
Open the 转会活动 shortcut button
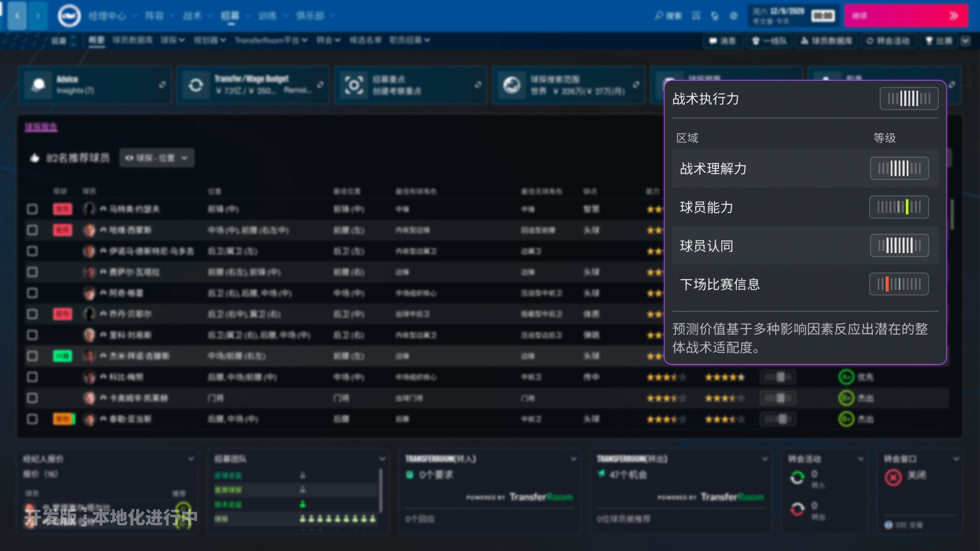[889, 41]
